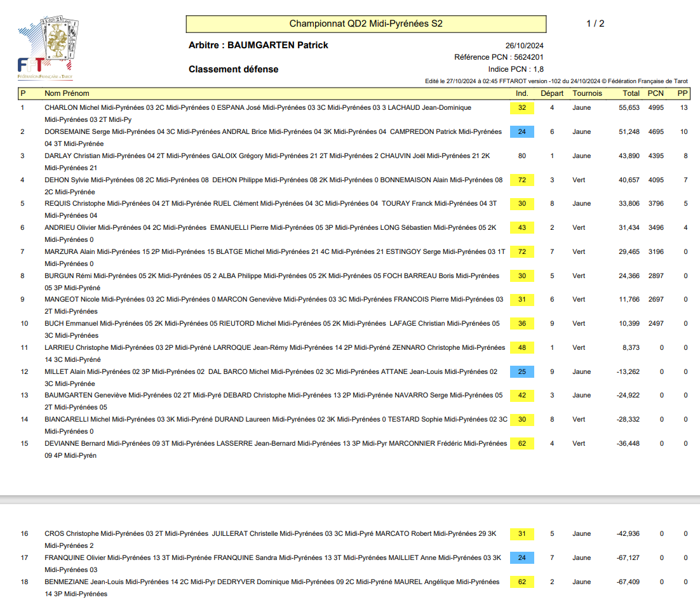The image size is (700, 600).
Task: Click total -28,332 in BIANCARELLI row
Action: (628, 419)
